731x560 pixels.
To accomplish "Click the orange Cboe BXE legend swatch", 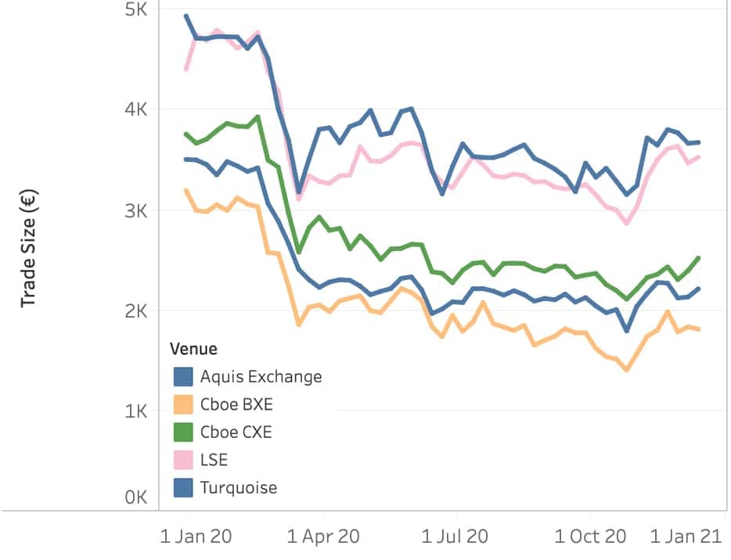I will coord(183,404).
